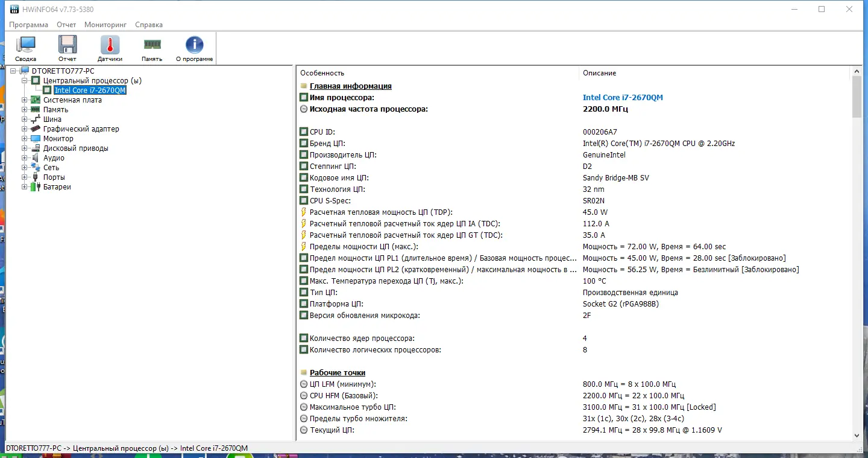Open the Программа menu

click(x=28, y=25)
